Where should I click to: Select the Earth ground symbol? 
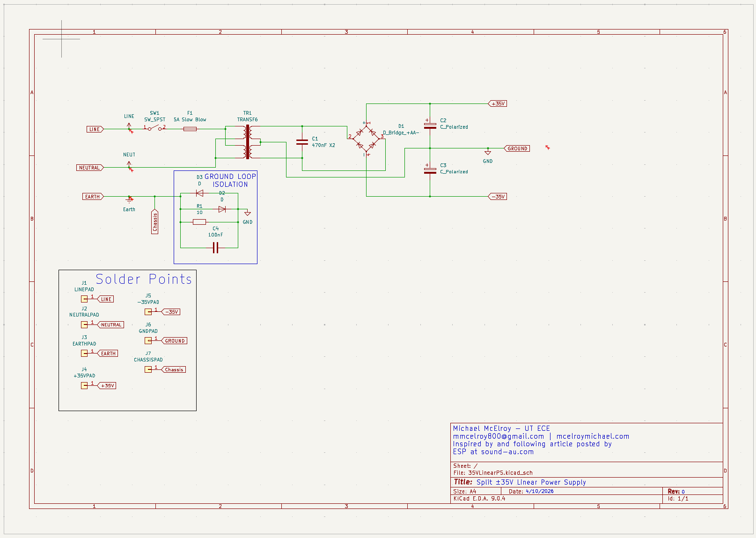tap(129, 199)
